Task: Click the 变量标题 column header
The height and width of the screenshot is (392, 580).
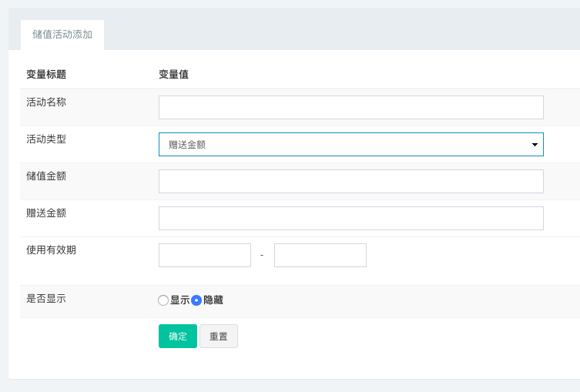Action: (46, 75)
